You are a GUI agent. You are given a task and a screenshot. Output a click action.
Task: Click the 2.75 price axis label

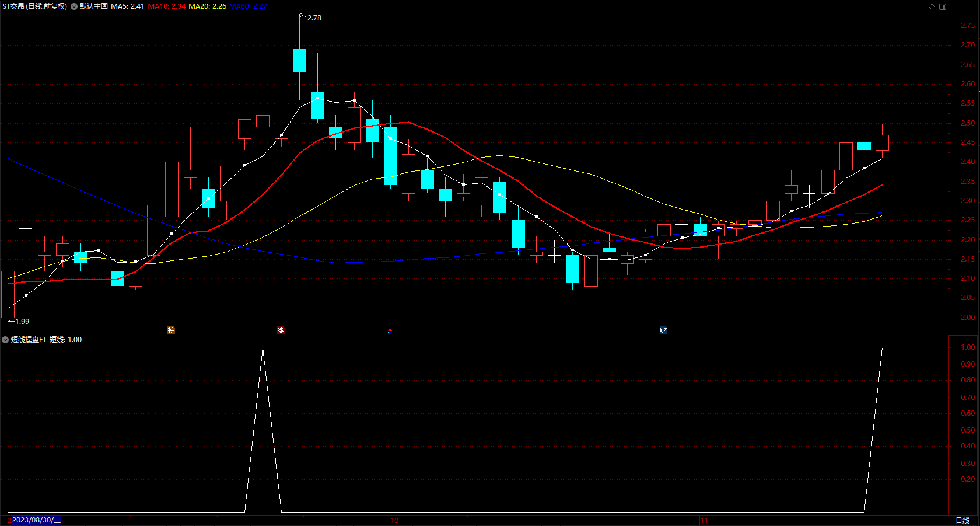point(968,26)
